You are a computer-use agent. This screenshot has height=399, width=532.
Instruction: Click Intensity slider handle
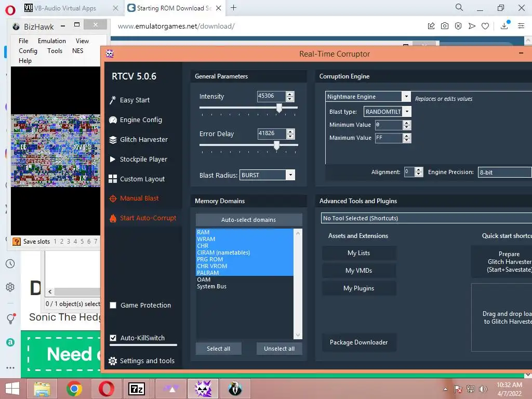pos(279,108)
